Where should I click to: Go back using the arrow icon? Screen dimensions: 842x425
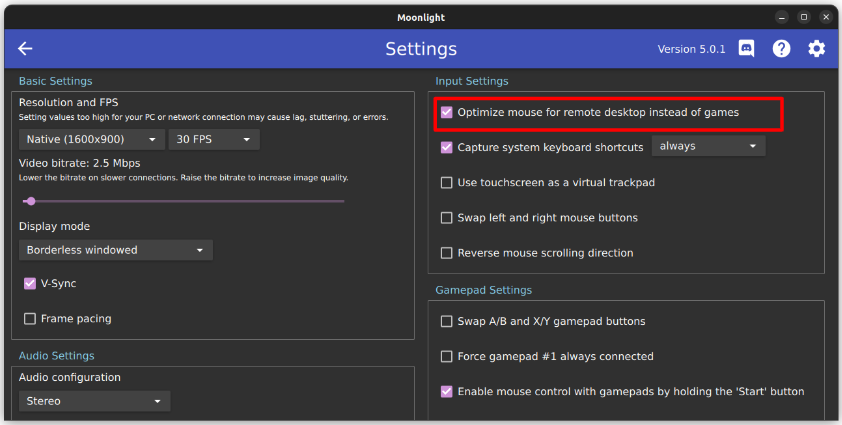(x=25, y=49)
